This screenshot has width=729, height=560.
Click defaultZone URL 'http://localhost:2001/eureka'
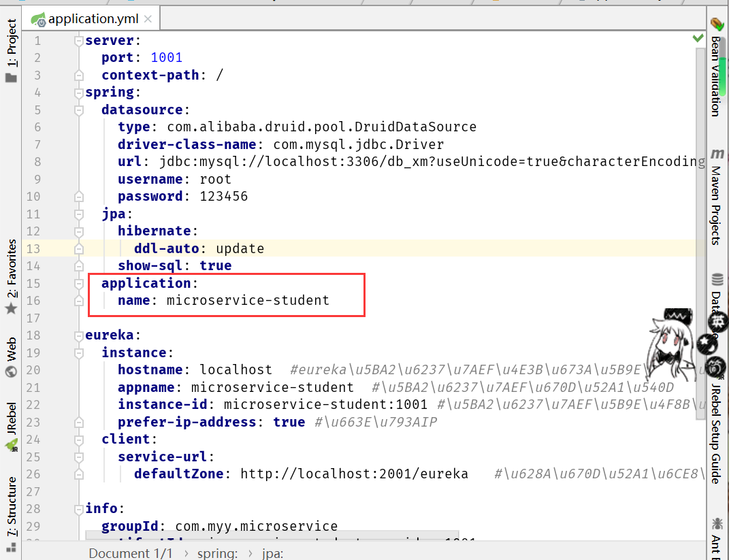click(354, 474)
